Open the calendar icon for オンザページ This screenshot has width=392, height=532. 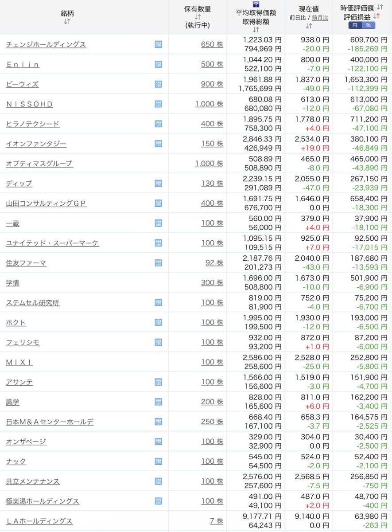[x=158, y=442]
